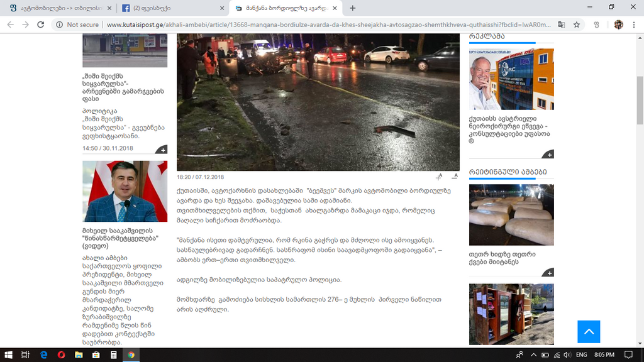Launch Opera from taskbar

coord(61,354)
